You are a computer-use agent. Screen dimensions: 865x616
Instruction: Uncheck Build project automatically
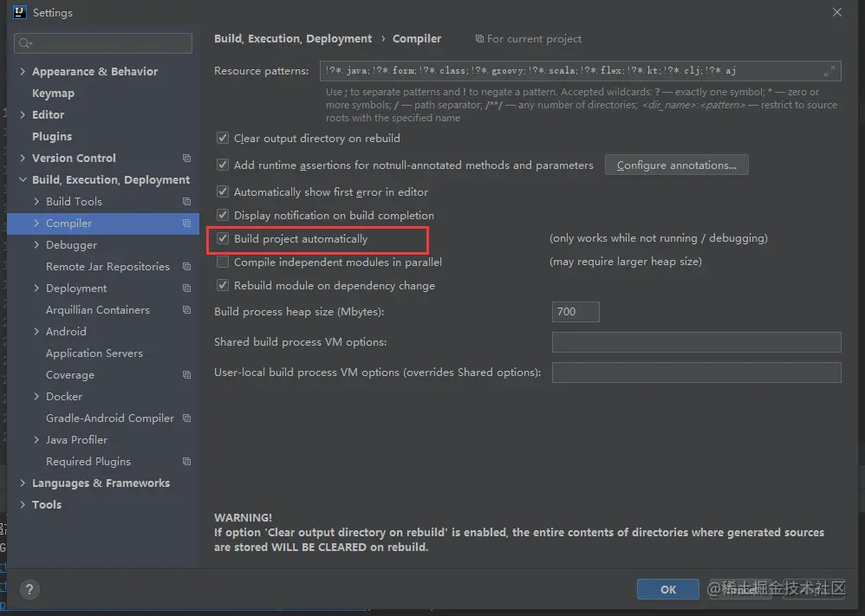223,238
